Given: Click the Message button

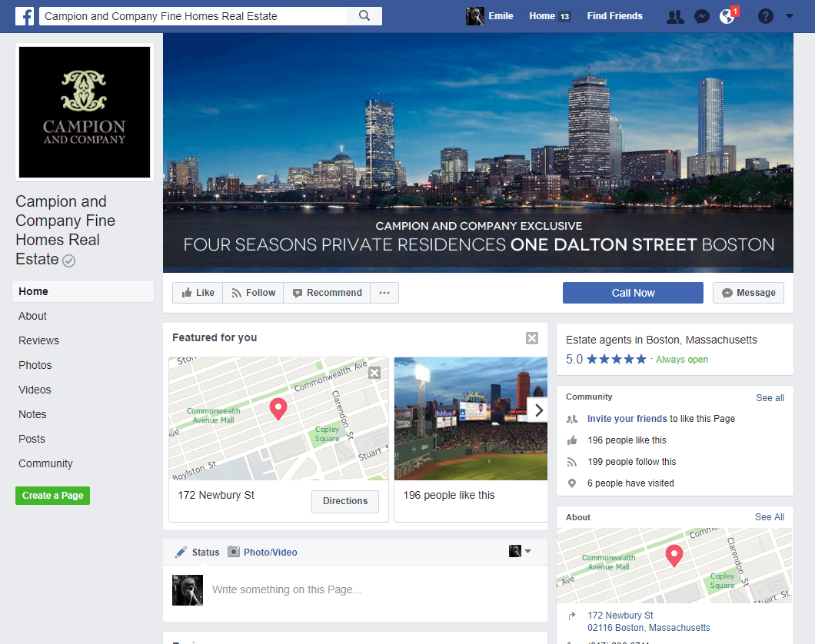Looking at the screenshot, I should pos(748,293).
